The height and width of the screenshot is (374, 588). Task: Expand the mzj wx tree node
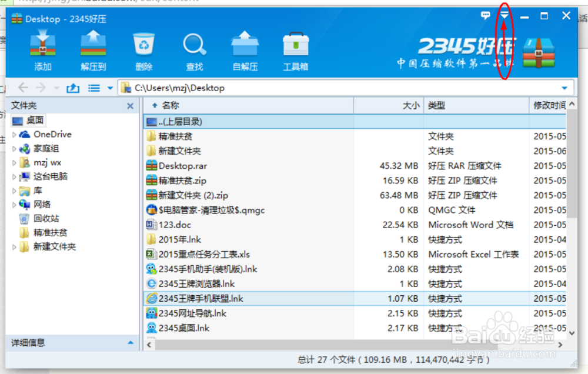click(x=14, y=163)
